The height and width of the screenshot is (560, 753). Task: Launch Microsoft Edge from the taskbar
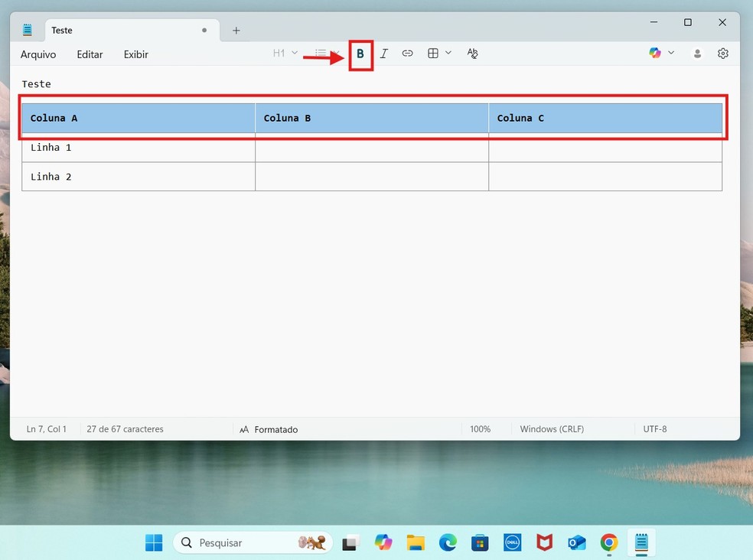coord(448,542)
